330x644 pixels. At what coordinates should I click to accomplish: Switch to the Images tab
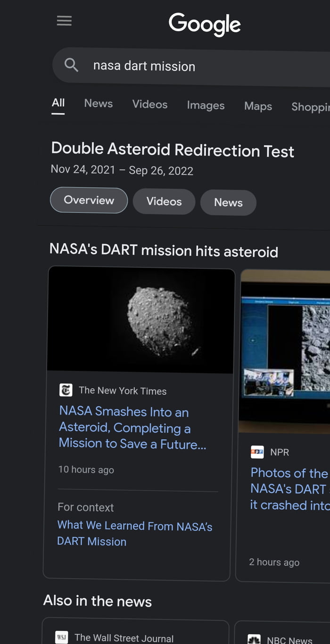click(206, 105)
